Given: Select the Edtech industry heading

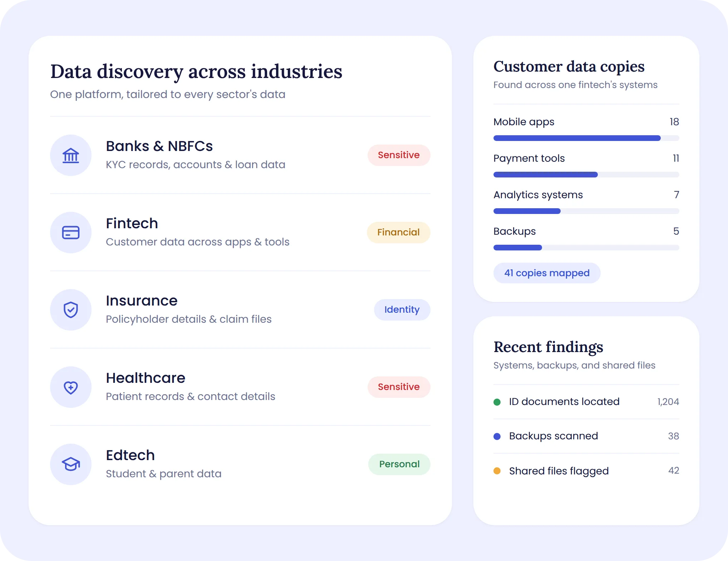Looking at the screenshot, I should [x=130, y=455].
